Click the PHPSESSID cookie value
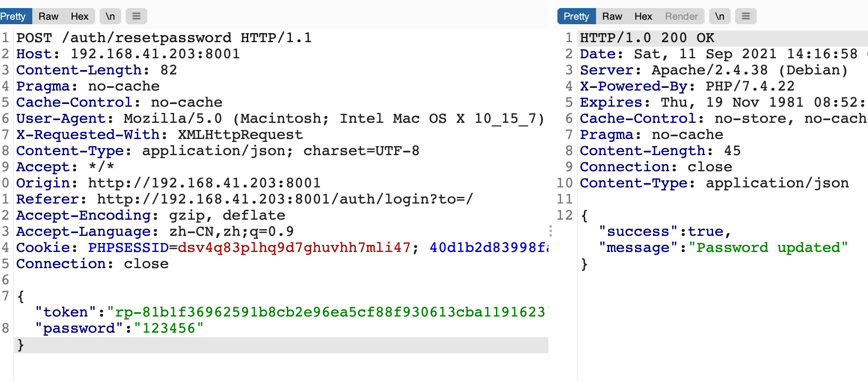The width and height of the screenshot is (868, 382). [x=294, y=247]
